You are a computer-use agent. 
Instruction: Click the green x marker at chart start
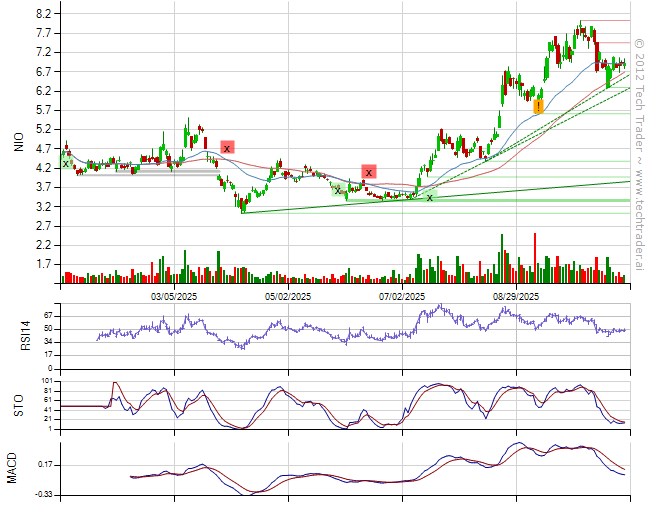click(x=66, y=163)
